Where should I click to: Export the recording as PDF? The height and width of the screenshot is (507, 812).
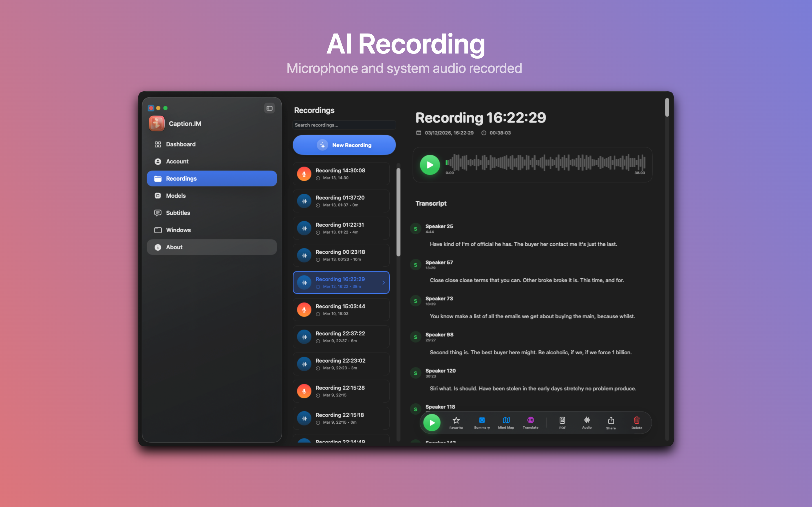pos(562,422)
